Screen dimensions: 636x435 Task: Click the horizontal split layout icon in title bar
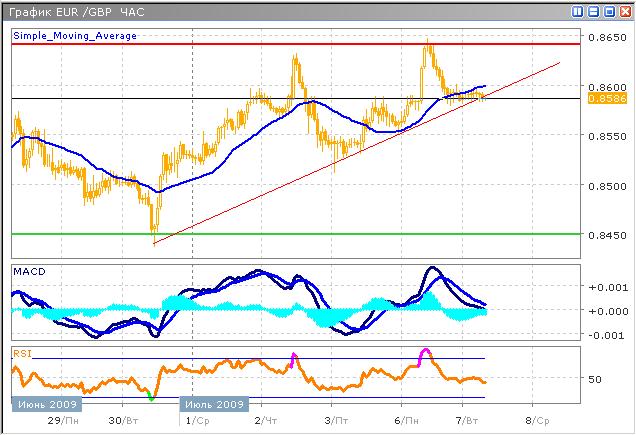[x=593, y=11]
